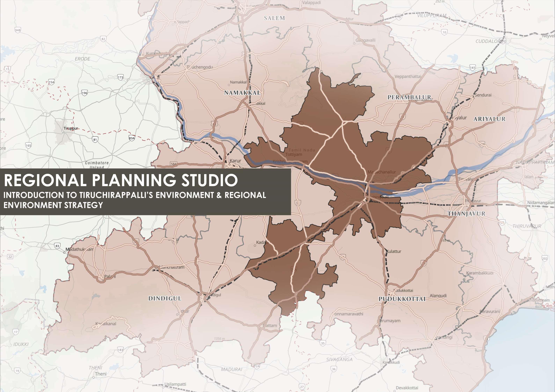Click the NAMAKKAL district label
The image size is (555, 392).
pyautogui.click(x=242, y=93)
